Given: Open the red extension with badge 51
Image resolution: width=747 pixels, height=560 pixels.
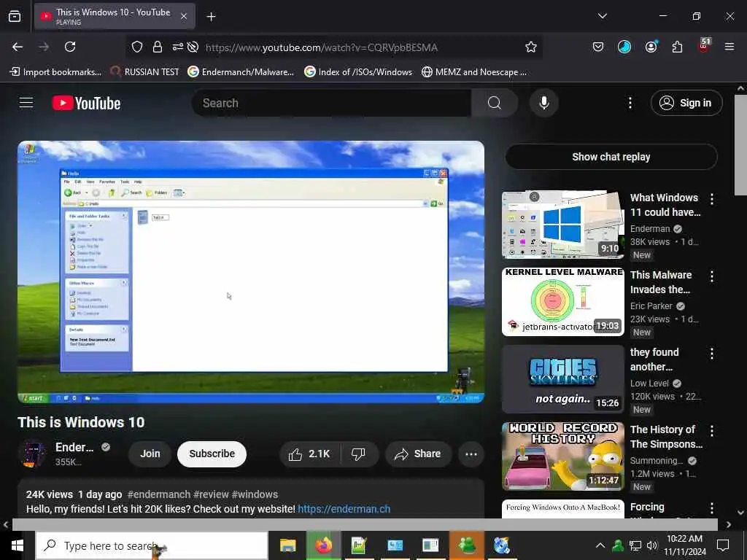Looking at the screenshot, I should pos(704,46).
